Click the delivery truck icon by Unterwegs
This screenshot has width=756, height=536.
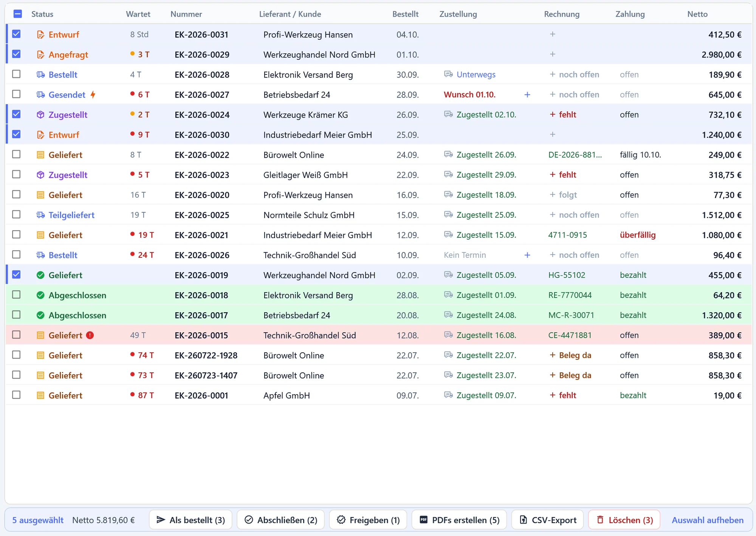click(448, 74)
